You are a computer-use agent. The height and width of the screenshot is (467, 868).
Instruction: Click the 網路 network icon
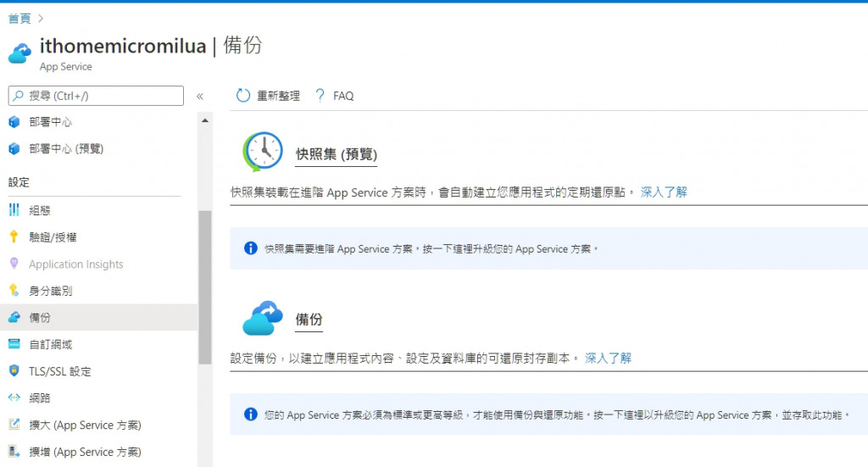(14, 398)
